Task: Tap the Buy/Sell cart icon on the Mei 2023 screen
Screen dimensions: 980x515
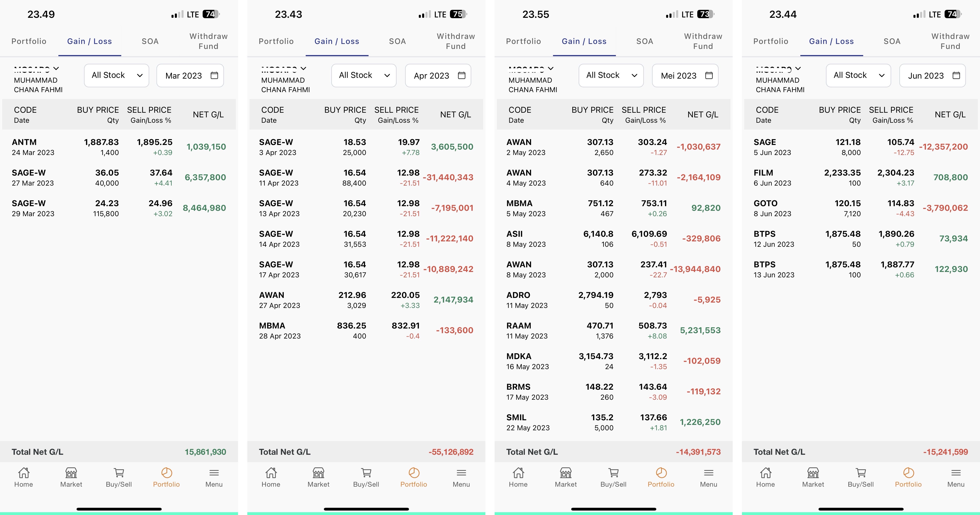Action: tap(613, 473)
